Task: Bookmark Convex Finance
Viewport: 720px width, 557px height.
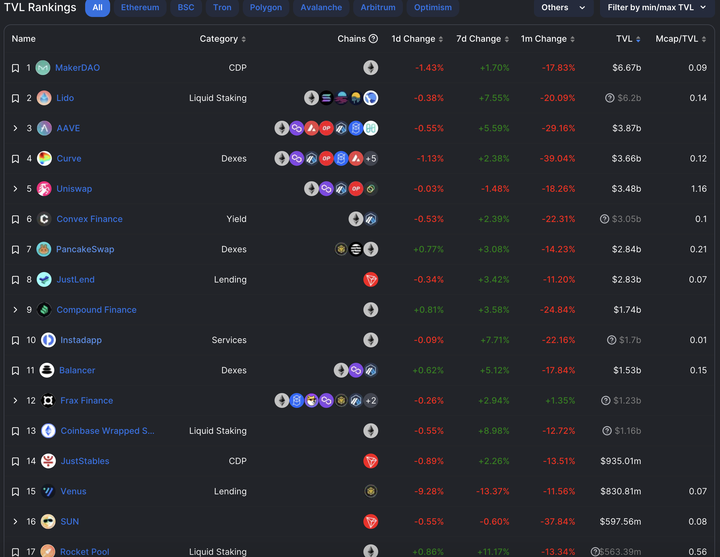Action: tap(15, 219)
